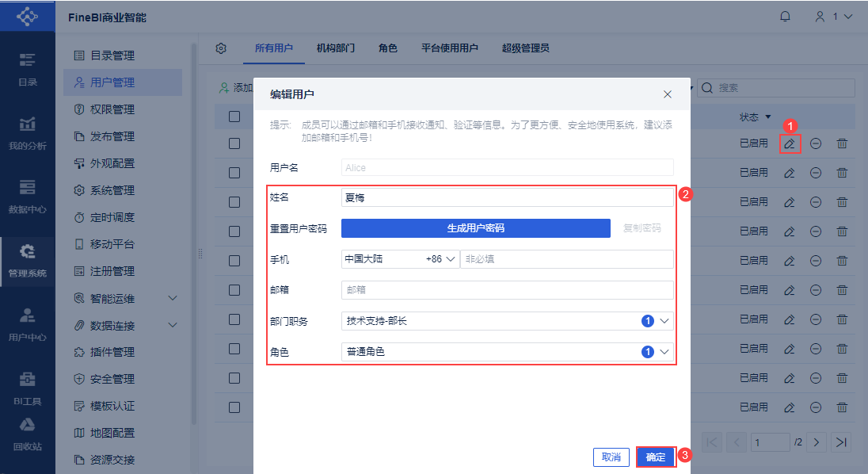Check the first user row checkbox

point(234,143)
